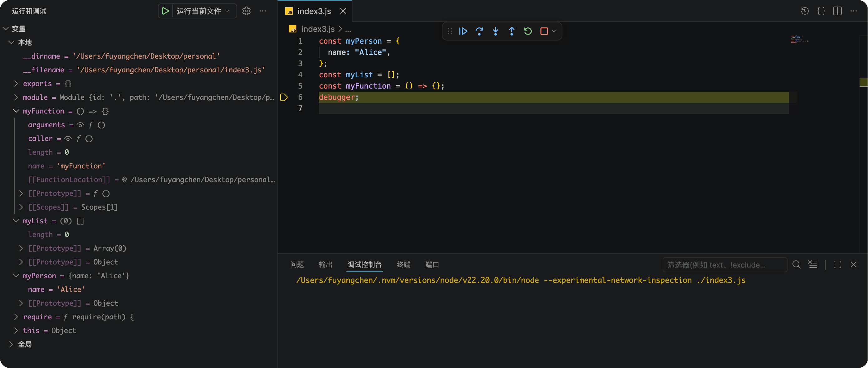Clear the debug console output
The width and height of the screenshot is (868, 368).
coord(813,265)
